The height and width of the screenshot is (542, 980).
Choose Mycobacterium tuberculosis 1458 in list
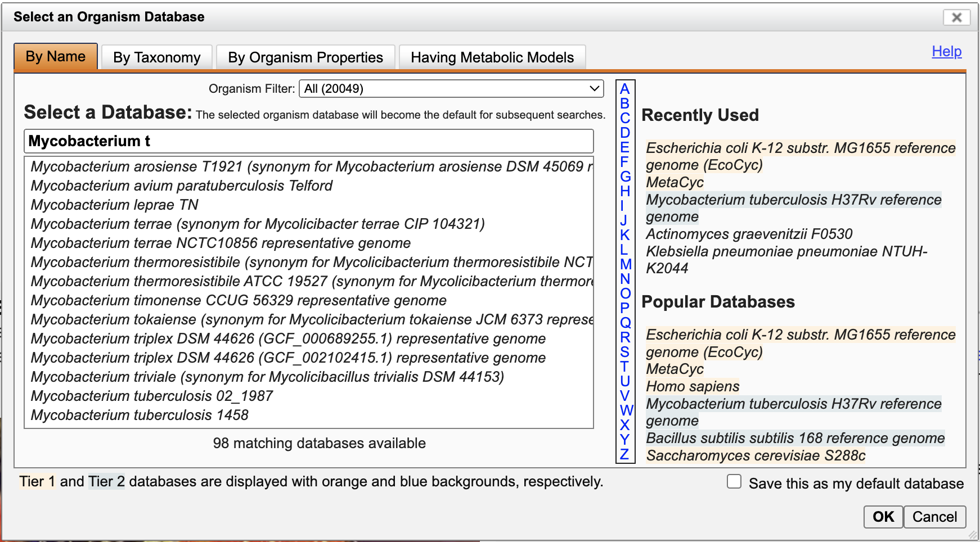pos(140,415)
